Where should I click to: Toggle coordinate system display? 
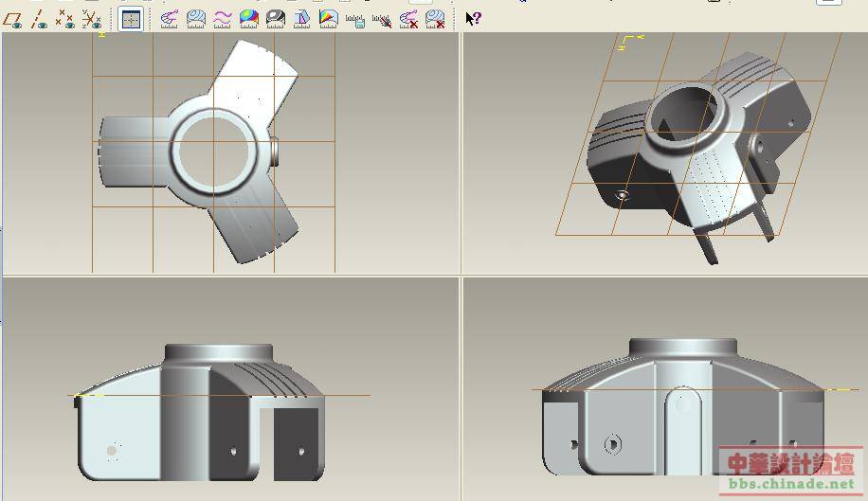tap(91, 18)
